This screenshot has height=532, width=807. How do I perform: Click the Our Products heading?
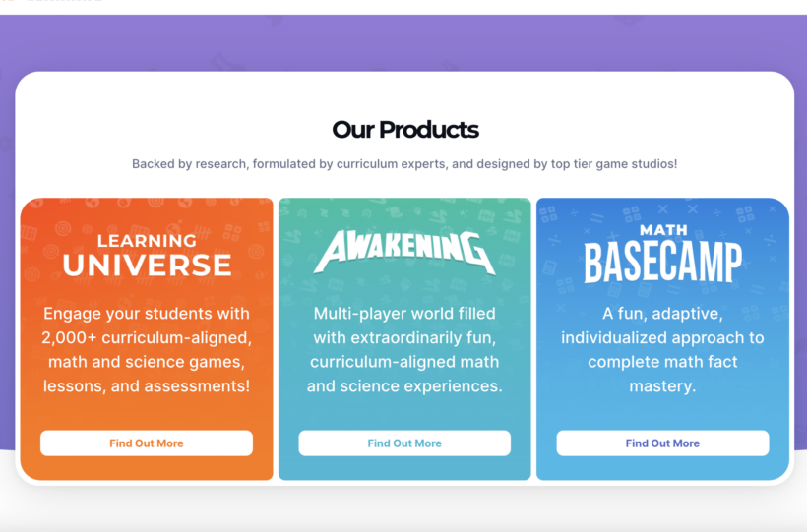point(404,129)
